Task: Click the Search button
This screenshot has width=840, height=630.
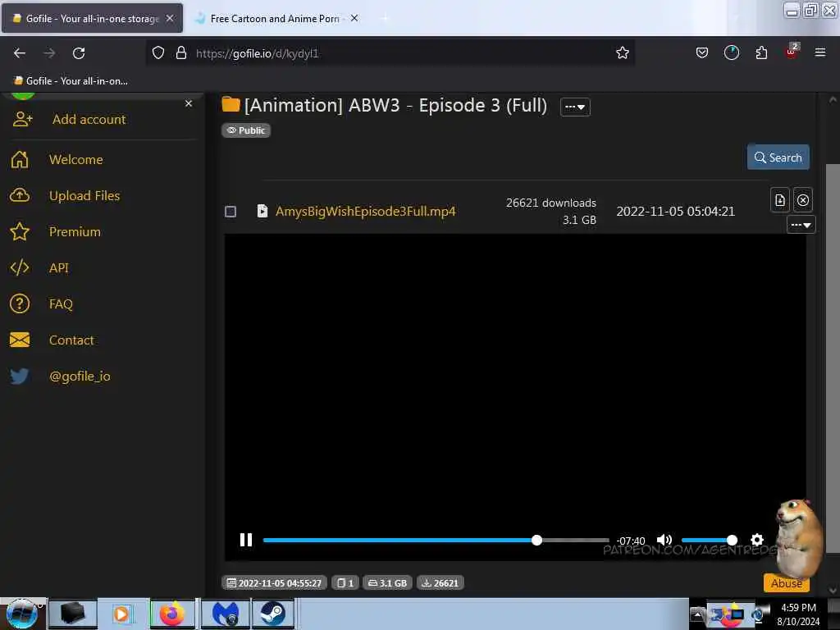Action: pyautogui.click(x=778, y=157)
